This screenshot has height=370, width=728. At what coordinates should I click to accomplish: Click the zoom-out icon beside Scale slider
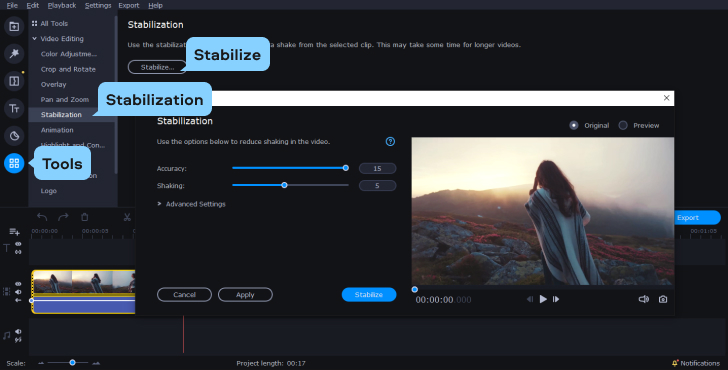point(41,363)
